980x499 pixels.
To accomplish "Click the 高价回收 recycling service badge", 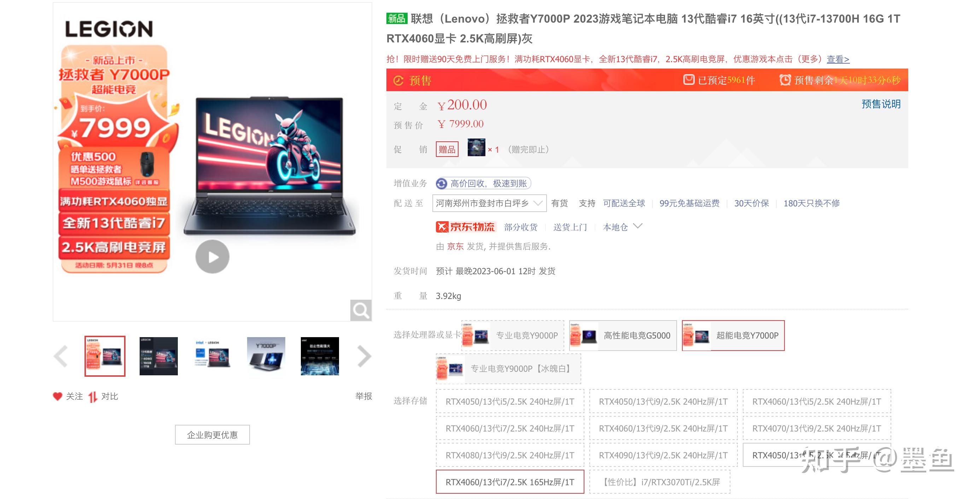I will pyautogui.click(x=483, y=183).
